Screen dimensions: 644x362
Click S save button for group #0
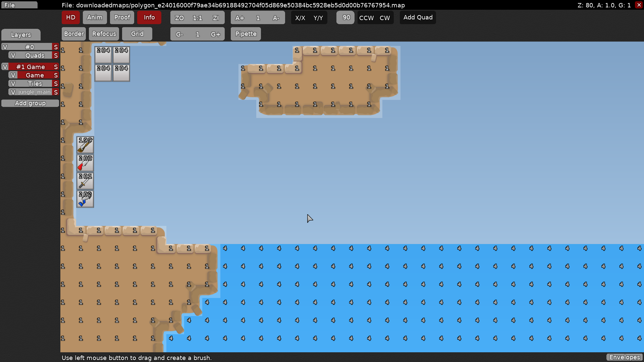click(x=56, y=47)
